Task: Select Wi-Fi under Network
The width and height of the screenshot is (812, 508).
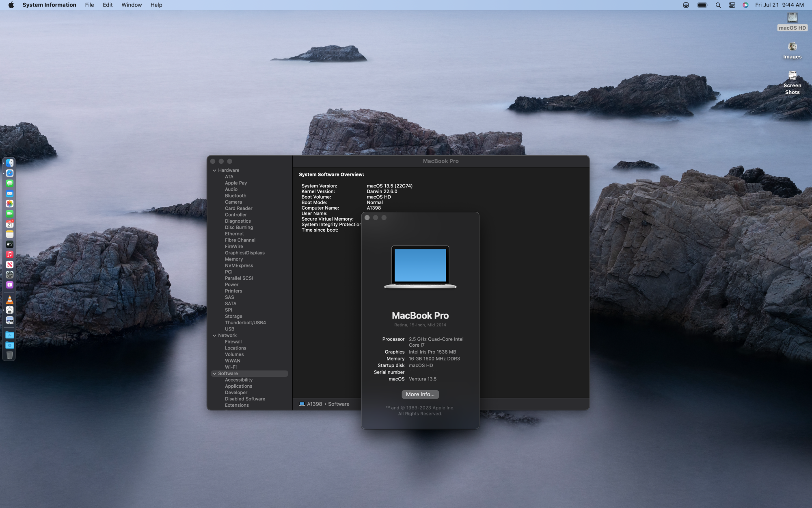Action: click(x=231, y=367)
